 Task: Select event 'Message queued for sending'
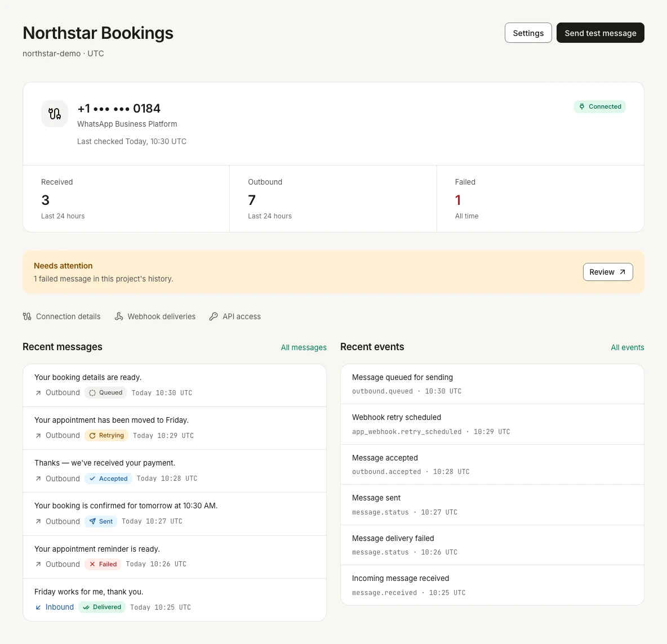tap(492, 384)
